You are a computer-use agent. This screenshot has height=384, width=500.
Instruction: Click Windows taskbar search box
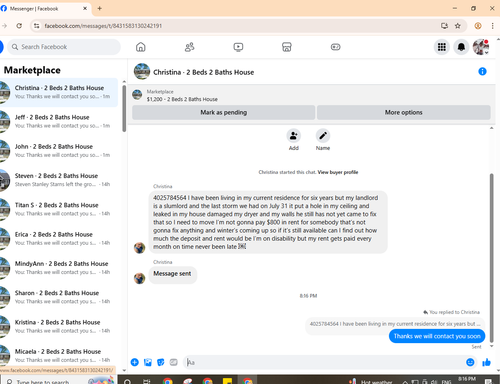(x=59, y=381)
